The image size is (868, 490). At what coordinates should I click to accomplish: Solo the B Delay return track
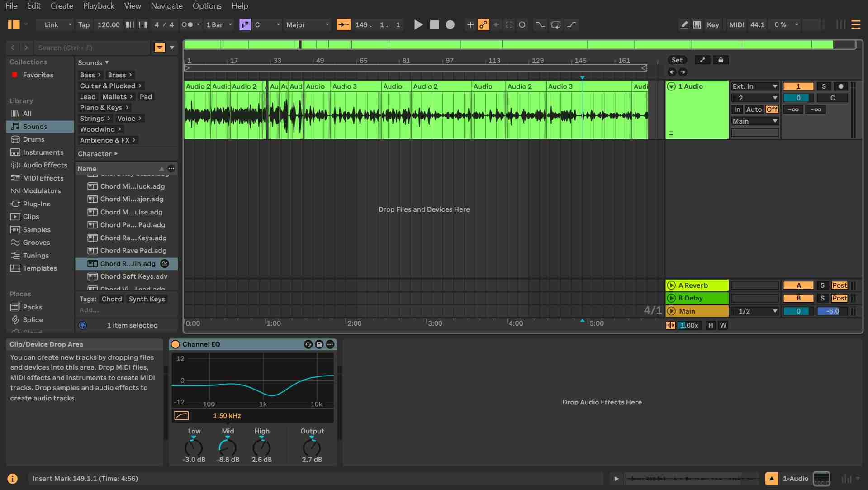coord(822,298)
